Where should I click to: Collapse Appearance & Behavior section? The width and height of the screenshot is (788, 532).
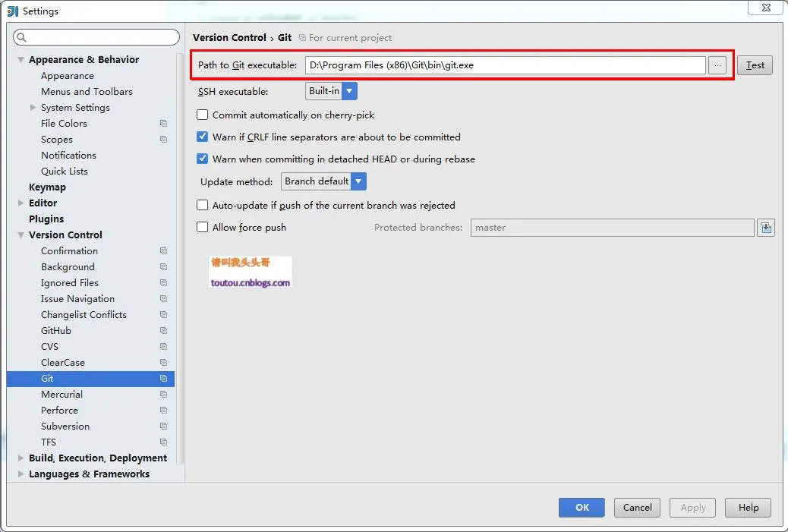tap(20, 60)
